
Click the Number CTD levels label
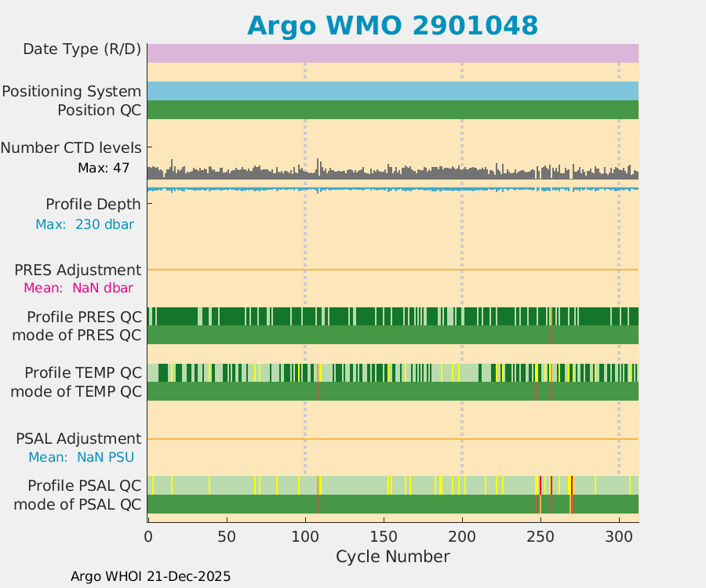tap(71, 147)
